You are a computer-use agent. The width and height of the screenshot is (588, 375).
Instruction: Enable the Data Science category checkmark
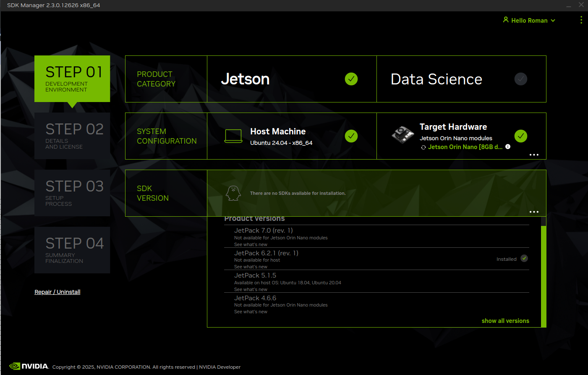[520, 79]
